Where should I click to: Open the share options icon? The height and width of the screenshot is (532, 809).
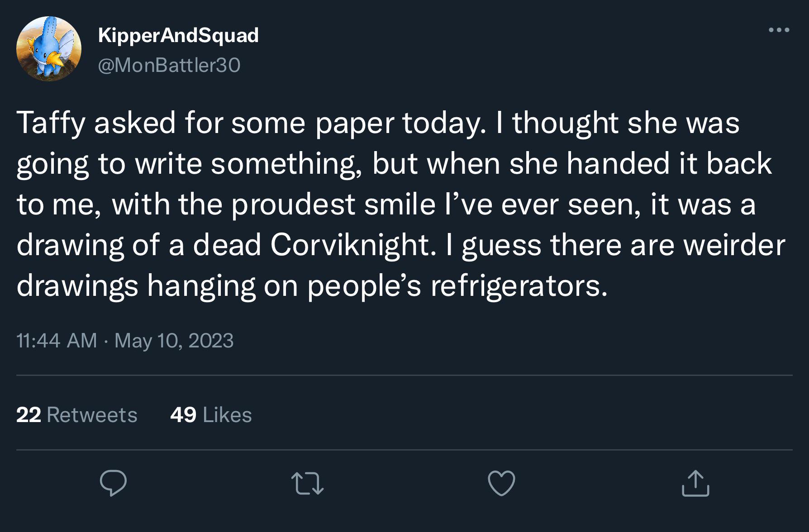click(695, 483)
